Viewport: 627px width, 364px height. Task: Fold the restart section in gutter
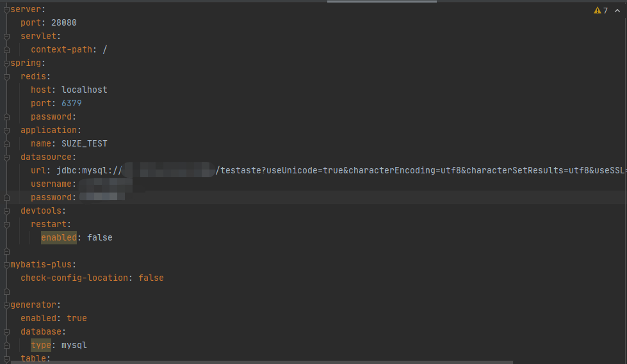6,224
